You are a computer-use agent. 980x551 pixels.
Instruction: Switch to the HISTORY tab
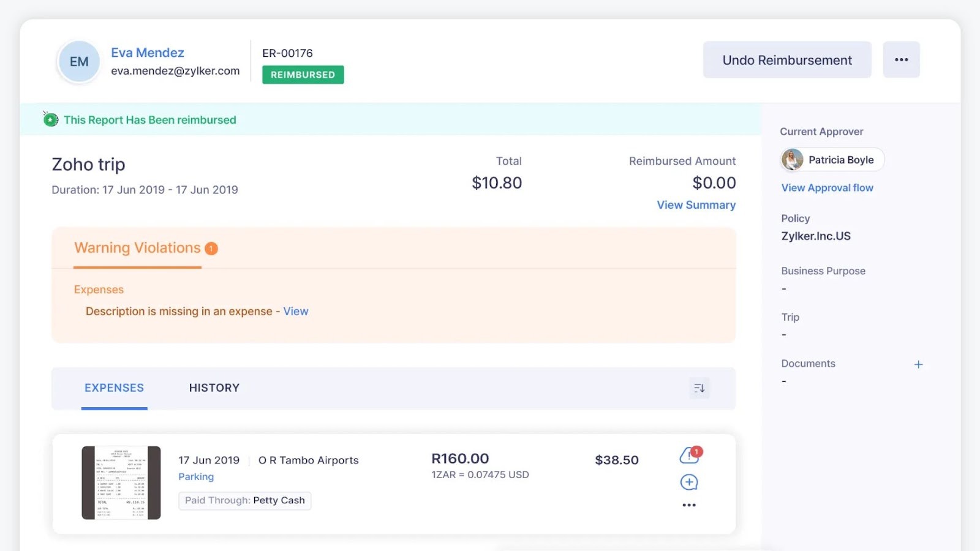(214, 388)
